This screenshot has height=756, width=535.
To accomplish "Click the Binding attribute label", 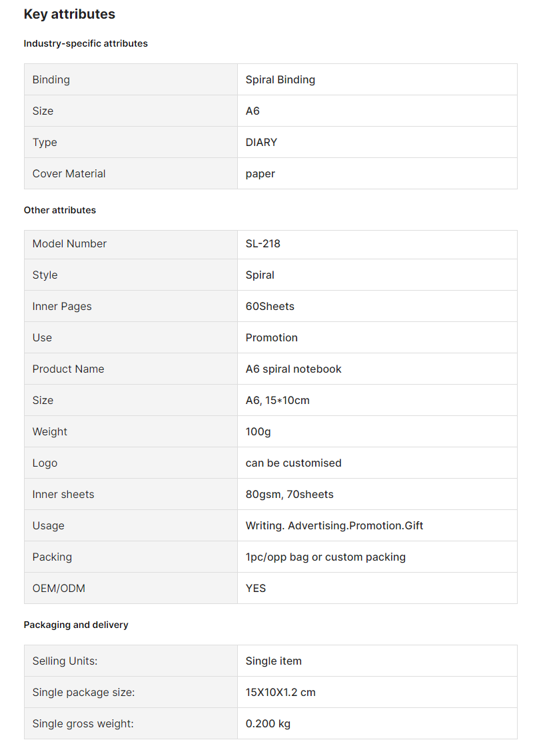I will click(x=51, y=79).
